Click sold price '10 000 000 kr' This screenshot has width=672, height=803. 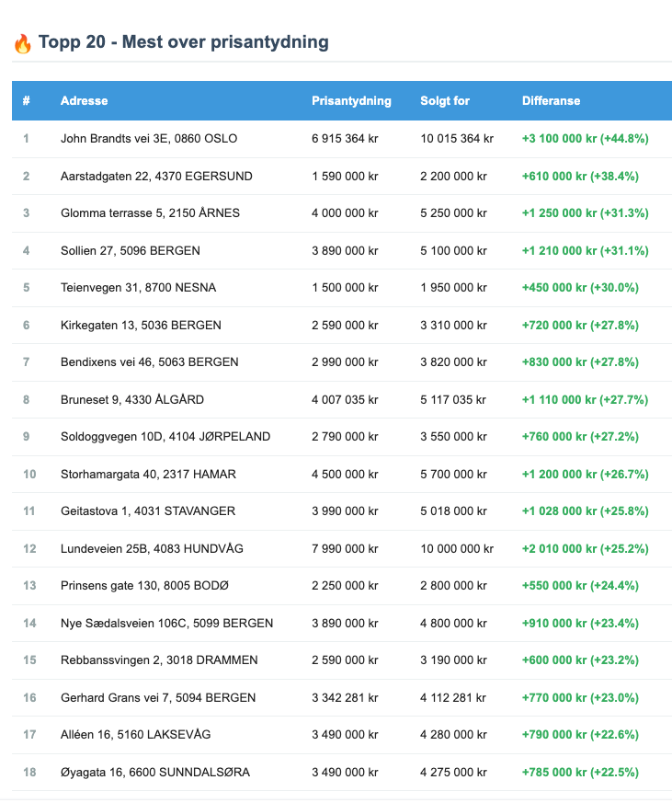coord(457,548)
